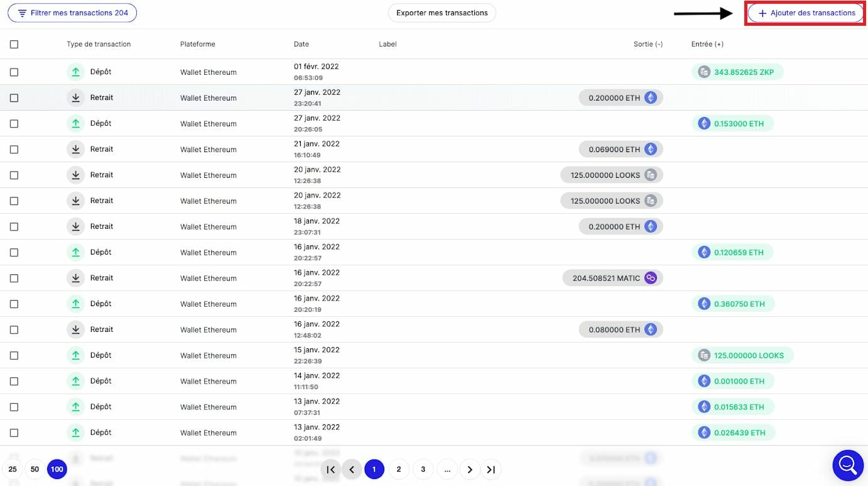Toggle the select-all checkbox in table header
This screenshot has width=868, height=486.
14,44
